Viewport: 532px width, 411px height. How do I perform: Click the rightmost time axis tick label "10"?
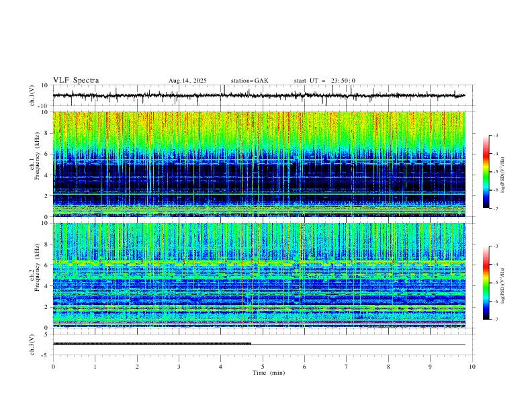pos(472,367)
